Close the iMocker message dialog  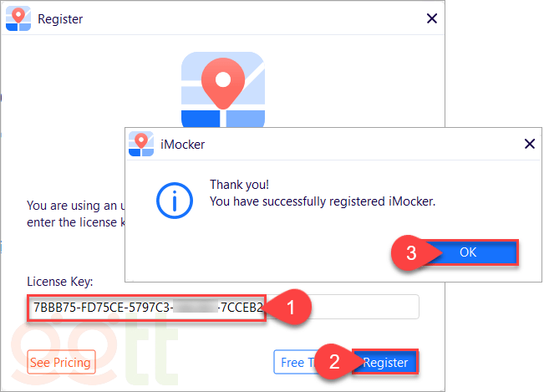(528, 144)
